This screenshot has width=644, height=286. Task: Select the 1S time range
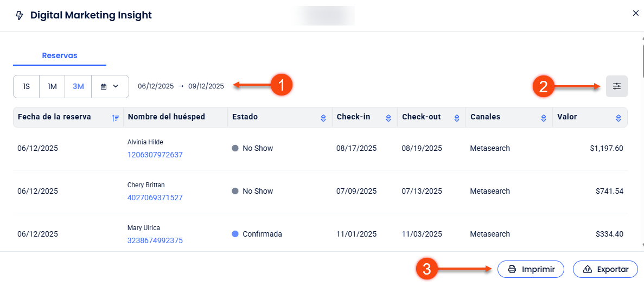27,87
